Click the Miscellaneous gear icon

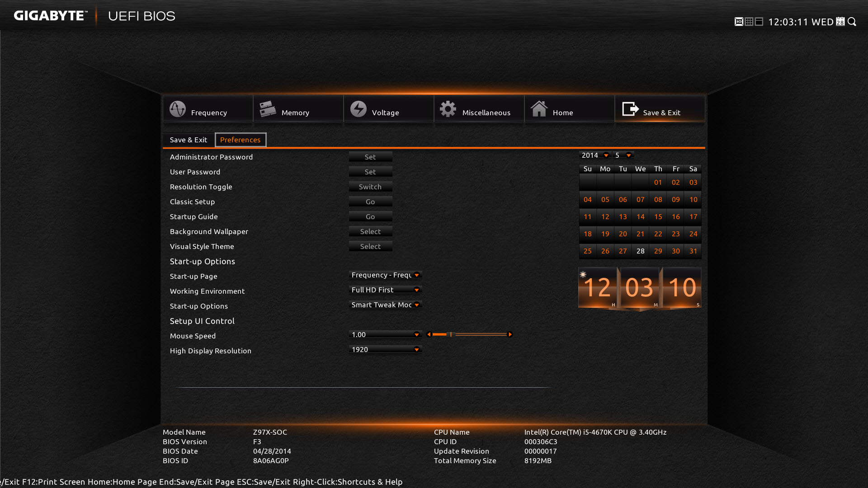448,109
